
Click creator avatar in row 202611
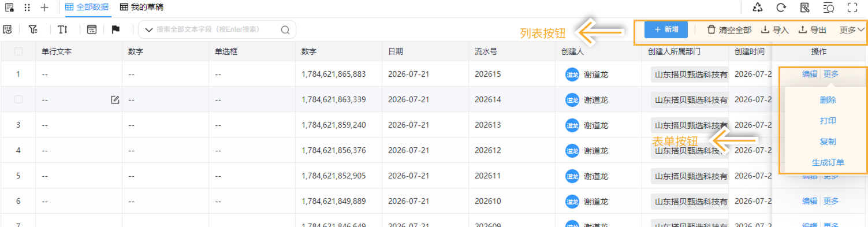[x=572, y=176]
